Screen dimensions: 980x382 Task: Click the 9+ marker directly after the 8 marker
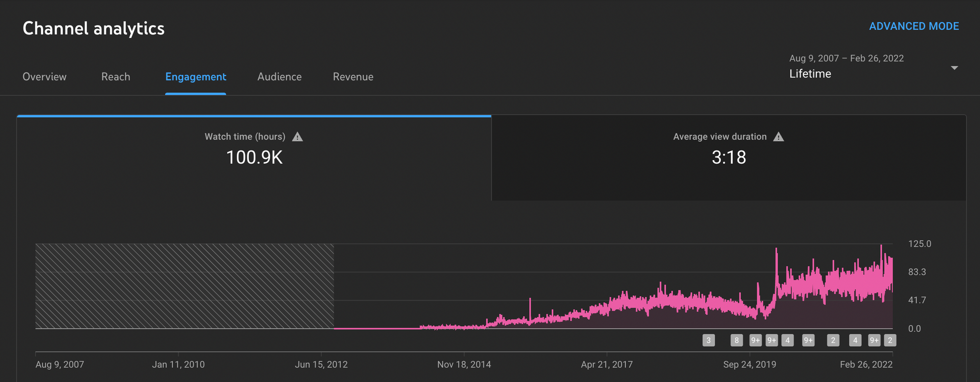coord(756,340)
